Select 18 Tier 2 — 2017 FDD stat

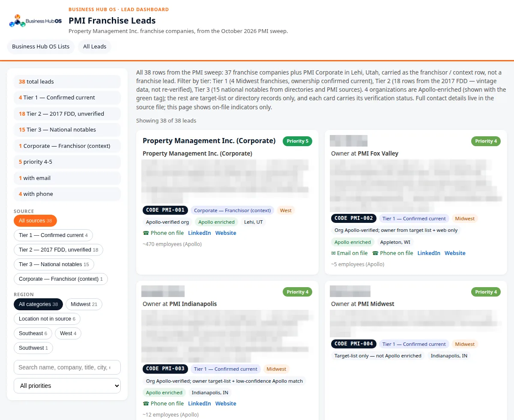pyautogui.click(x=67, y=114)
